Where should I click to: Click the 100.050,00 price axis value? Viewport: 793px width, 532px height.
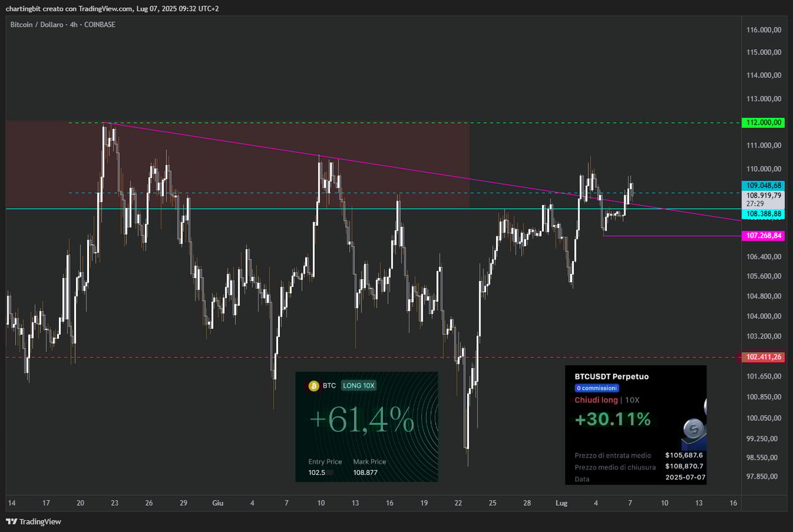(x=764, y=418)
